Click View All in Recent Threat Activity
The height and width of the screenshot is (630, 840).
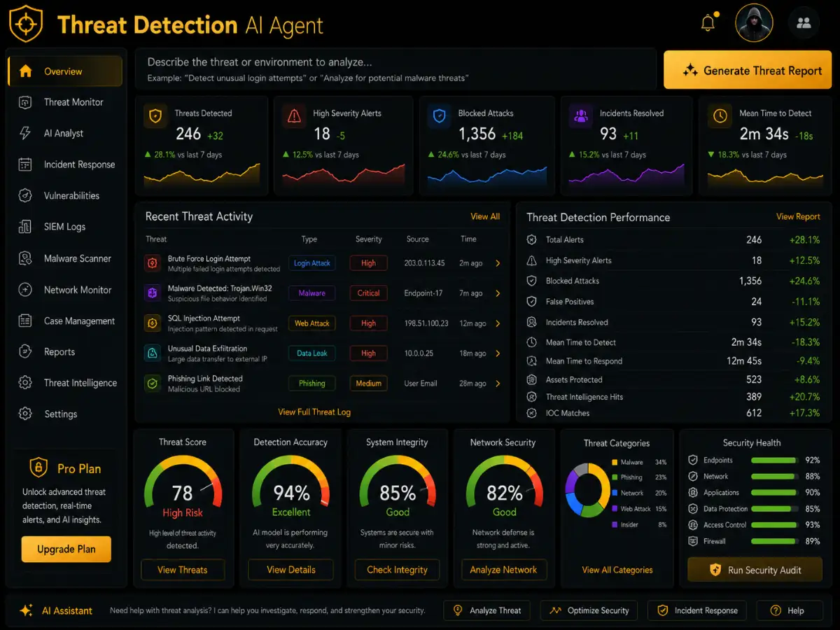[485, 217]
